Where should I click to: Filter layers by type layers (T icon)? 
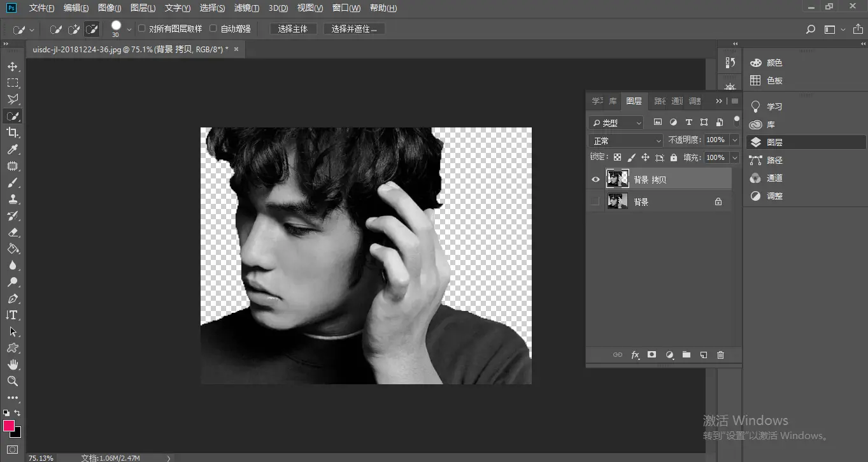point(688,122)
